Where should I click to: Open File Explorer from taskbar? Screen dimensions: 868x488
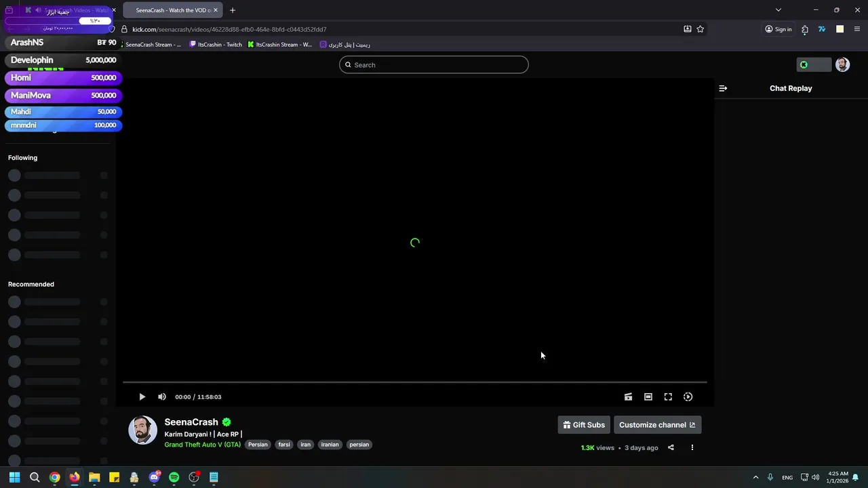point(94,477)
